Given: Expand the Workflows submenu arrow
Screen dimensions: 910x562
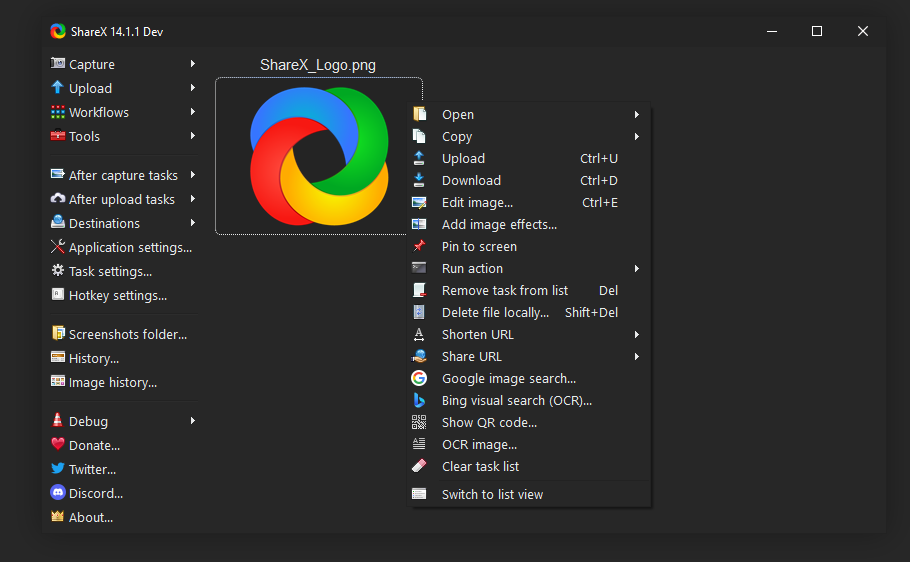Looking at the screenshot, I should (193, 111).
